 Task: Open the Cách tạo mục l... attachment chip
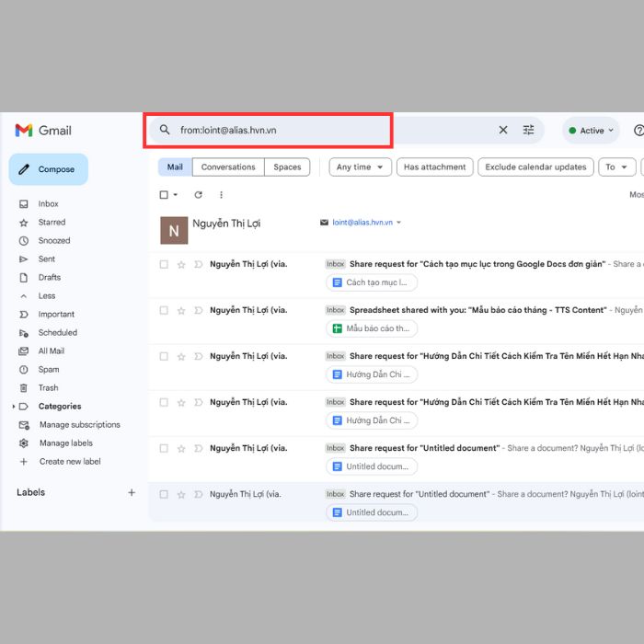coord(372,282)
